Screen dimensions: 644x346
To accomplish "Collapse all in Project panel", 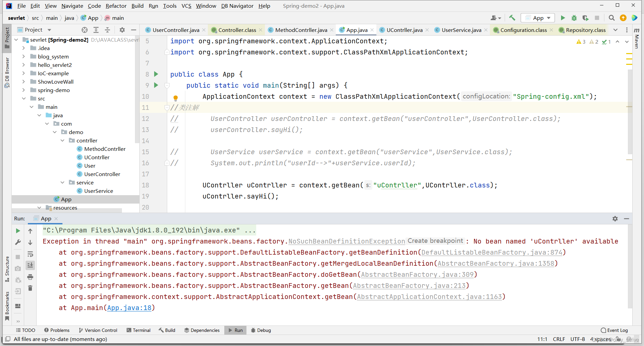I will tap(107, 30).
